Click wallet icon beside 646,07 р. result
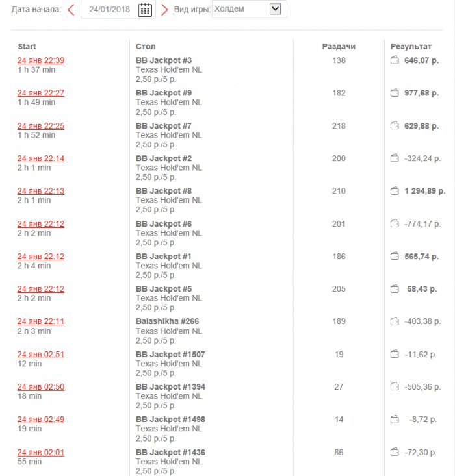Viewport: 455px width, 476px height. point(394,60)
